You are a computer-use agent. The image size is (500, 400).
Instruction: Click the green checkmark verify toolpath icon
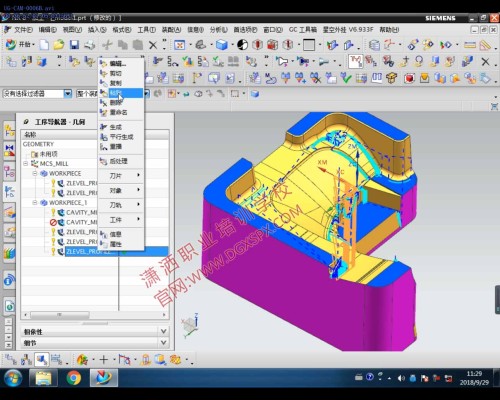click(x=346, y=79)
